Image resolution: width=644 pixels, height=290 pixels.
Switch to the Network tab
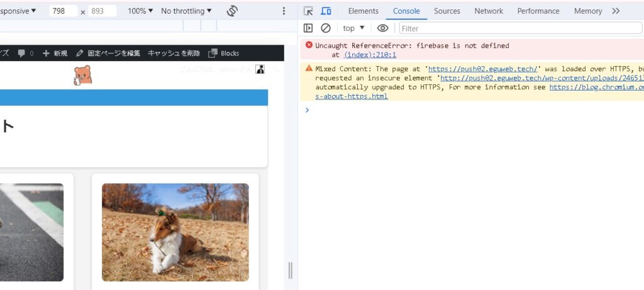point(489,11)
